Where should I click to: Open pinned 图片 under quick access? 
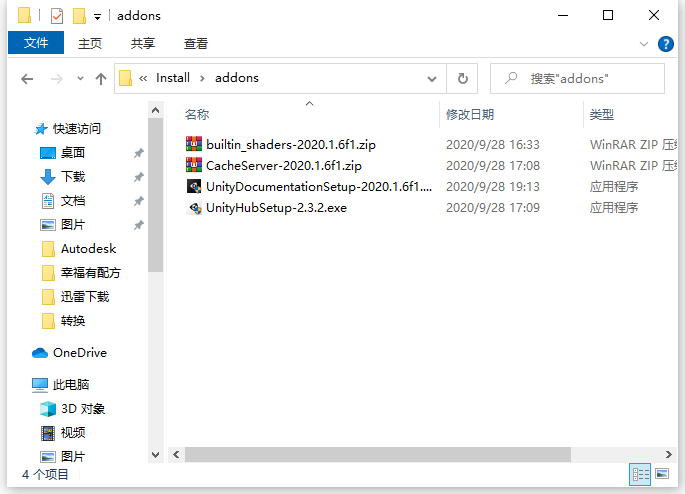[x=73, y=225]
